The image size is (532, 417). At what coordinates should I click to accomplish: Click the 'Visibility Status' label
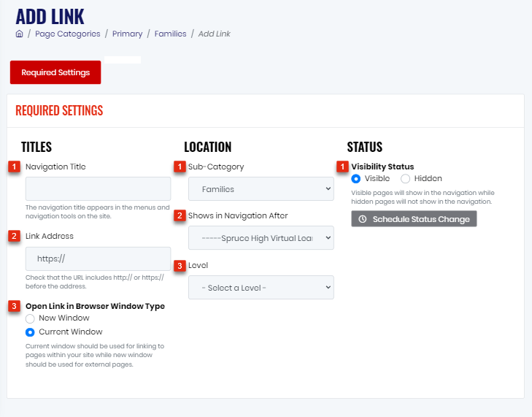coord(382,167)
